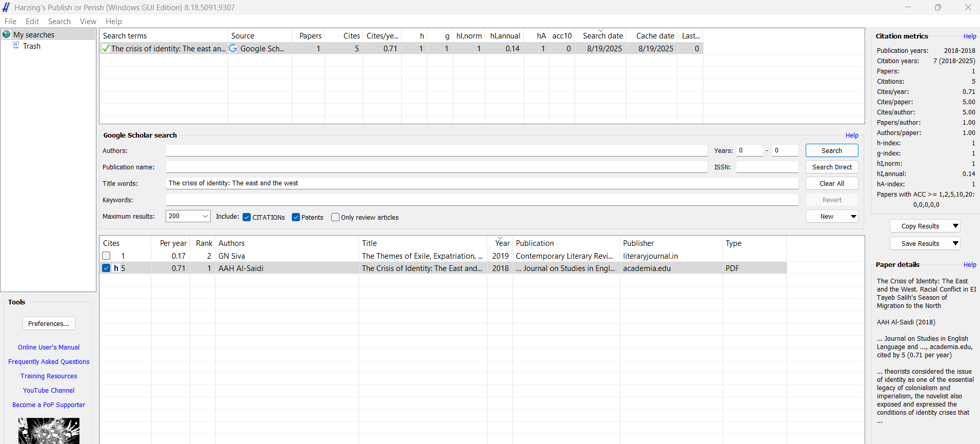Image resolution: width=980 pixels, height=444 pixels.
Task: Open the YouTube Channel link
Action: [49, 391]
